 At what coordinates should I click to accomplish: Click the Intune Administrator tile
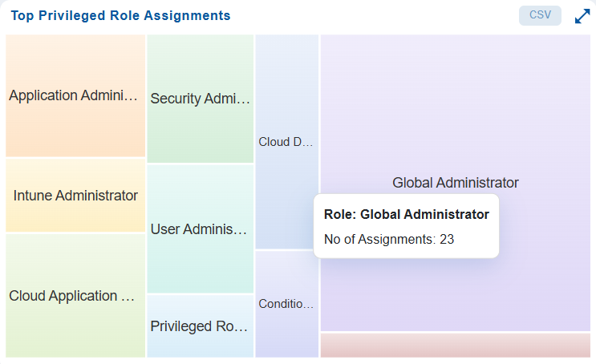(x=75, y=196)
